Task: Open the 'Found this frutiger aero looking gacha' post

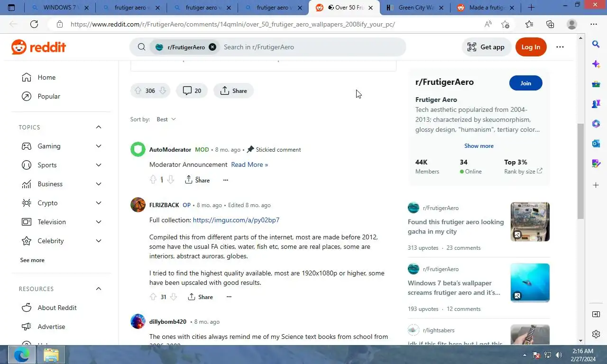Action: point(456,227)
